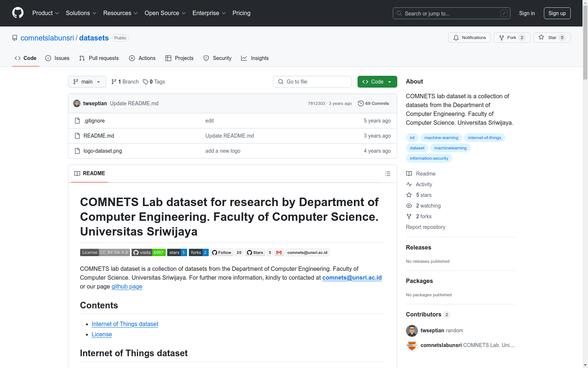
Task: Click the comnetslabunsri contributor avatar
Action: tap(412, 345)
